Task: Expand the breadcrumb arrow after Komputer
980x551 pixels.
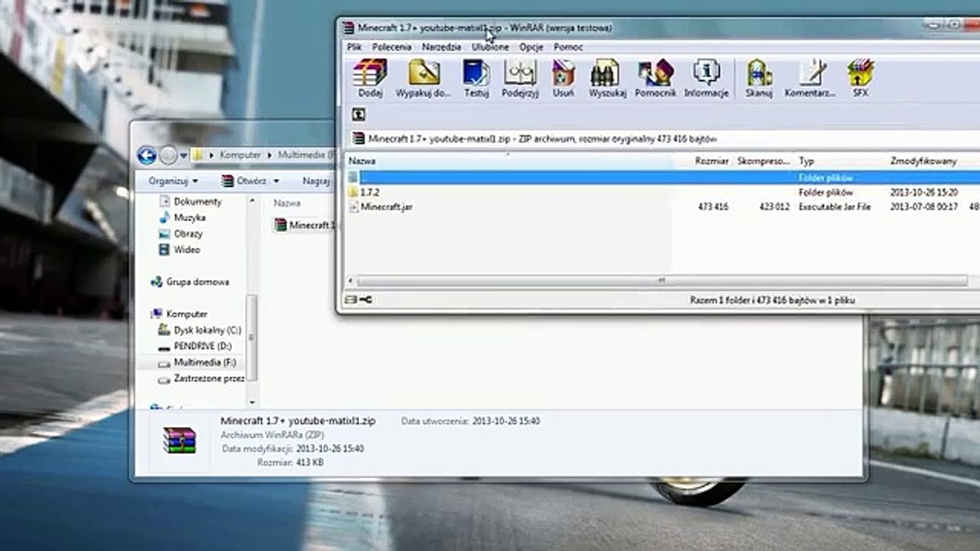Action: point(269,155)
